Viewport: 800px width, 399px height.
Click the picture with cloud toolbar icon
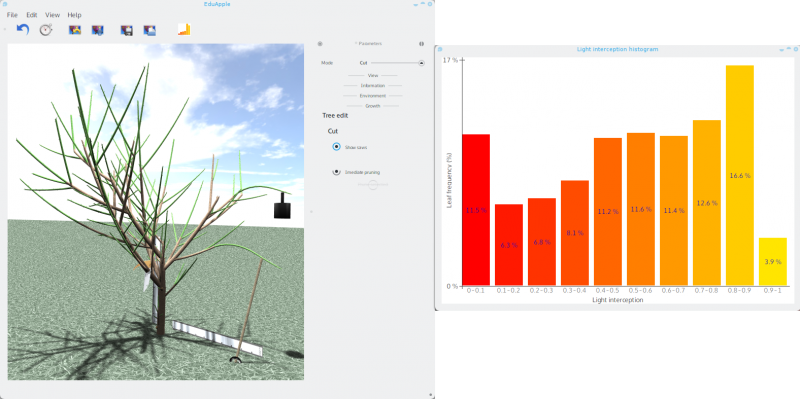(x=149, y=30)
